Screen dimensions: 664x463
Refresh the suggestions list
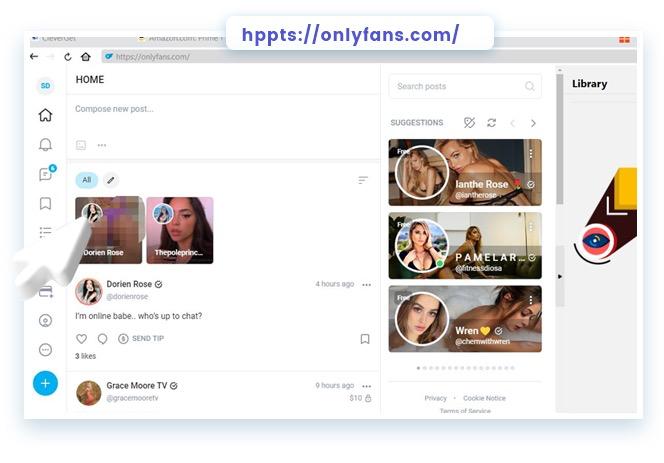(491, 123)
